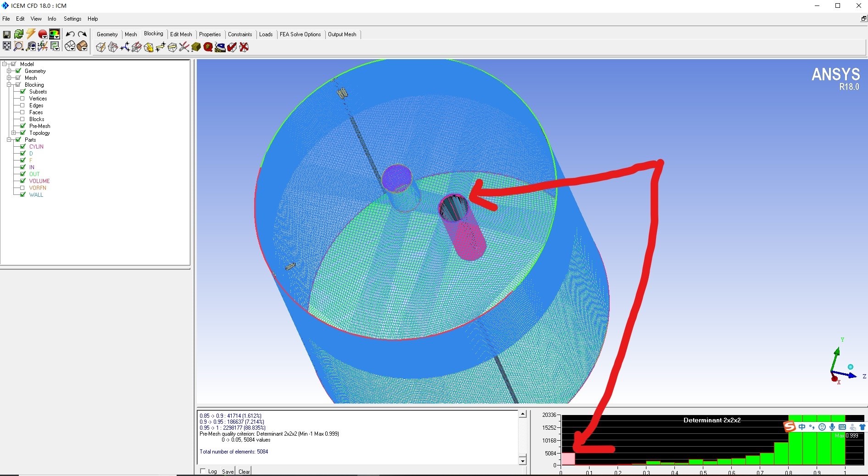Click the Redo arrow icon
The height and width of the screenshot is (476, 868).
pyautogui.click(x=82, y=34)
